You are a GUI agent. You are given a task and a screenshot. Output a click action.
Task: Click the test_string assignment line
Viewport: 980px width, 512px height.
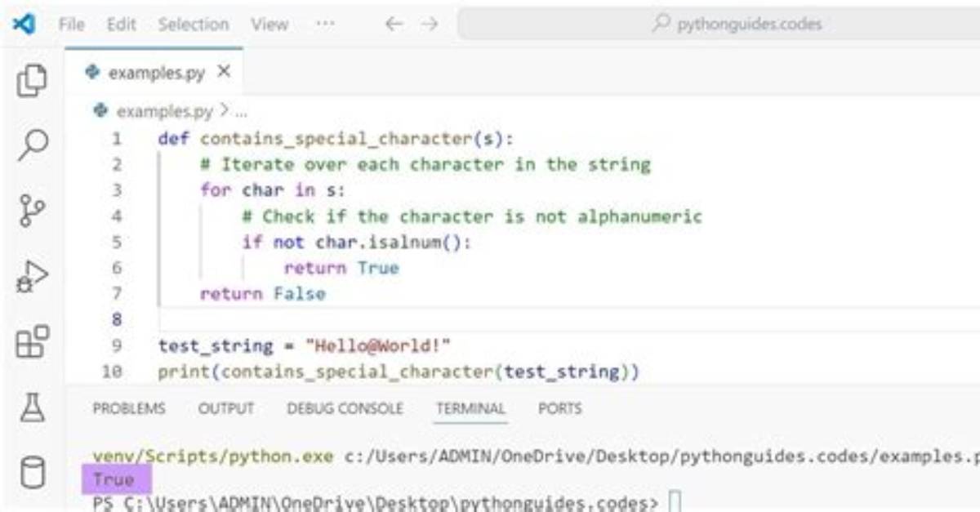305,345
